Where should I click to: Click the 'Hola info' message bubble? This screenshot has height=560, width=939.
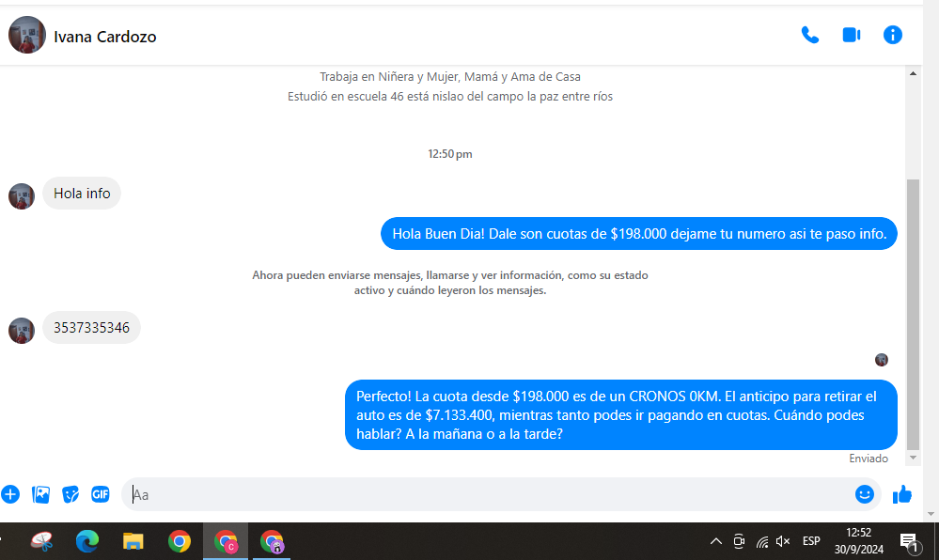tap(82, 194)
